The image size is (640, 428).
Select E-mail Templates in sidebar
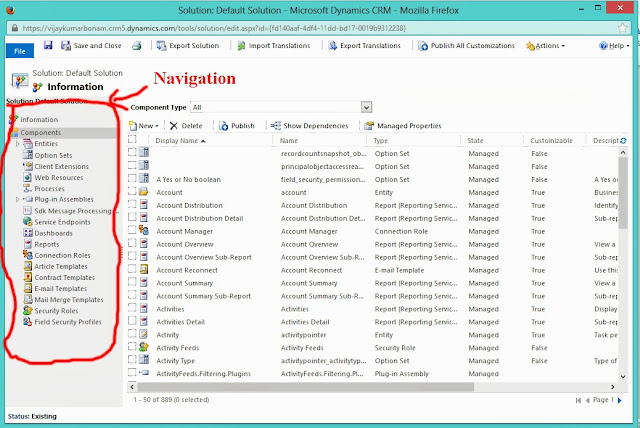[x=60, y=288]
